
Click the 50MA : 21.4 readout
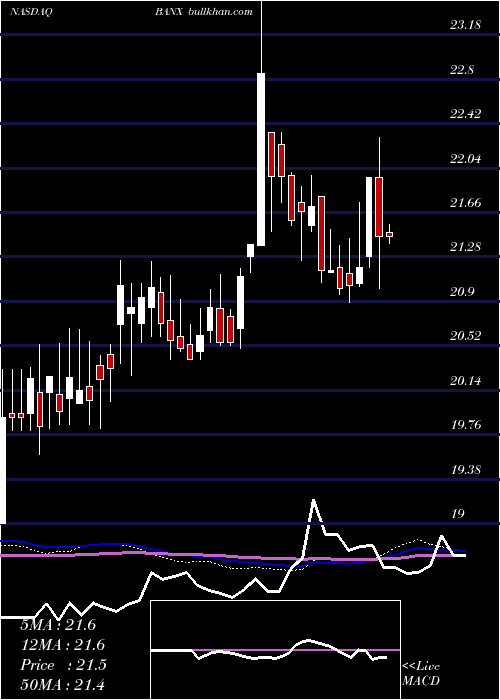click(62, 685)
